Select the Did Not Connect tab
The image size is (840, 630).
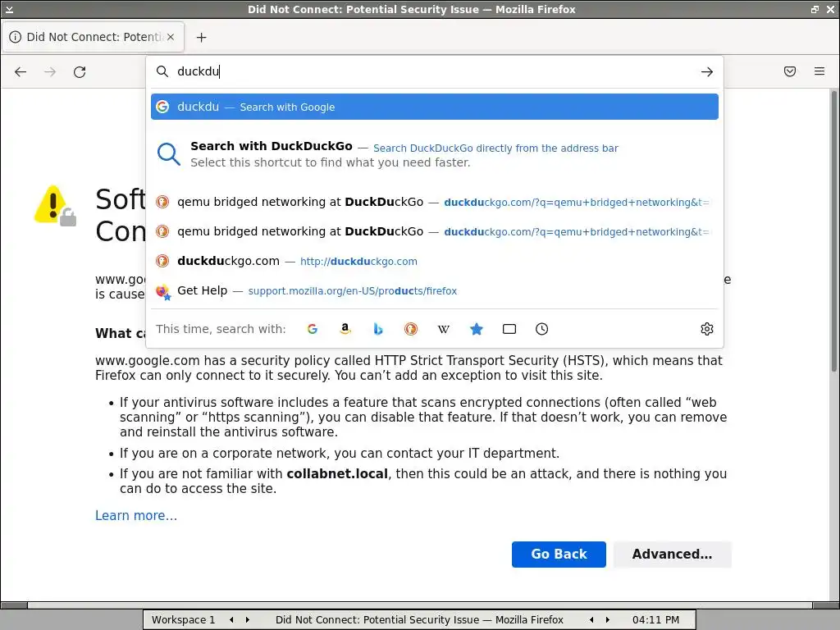[x=94, y=37]
